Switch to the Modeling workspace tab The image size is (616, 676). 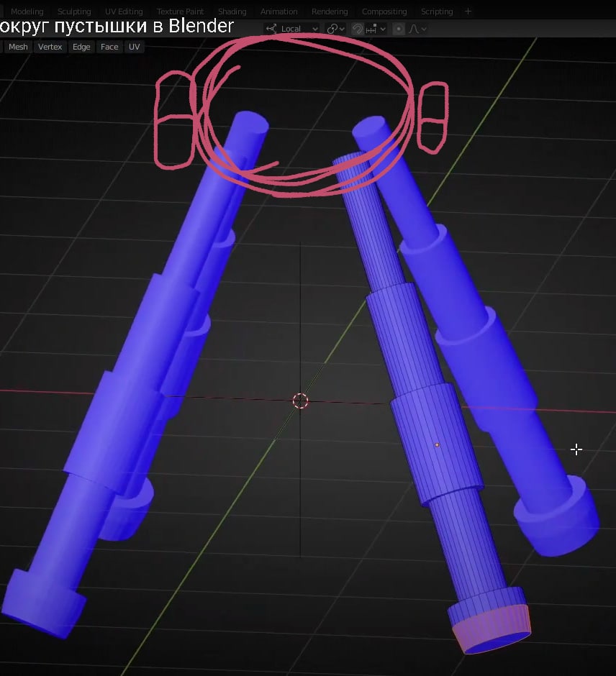coord(27,12)
